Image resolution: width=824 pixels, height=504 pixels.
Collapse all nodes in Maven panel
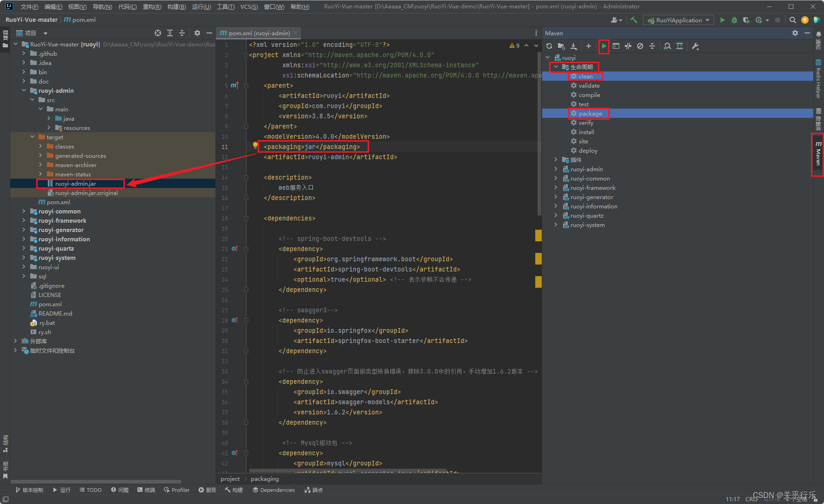click(x=652, y=46)
